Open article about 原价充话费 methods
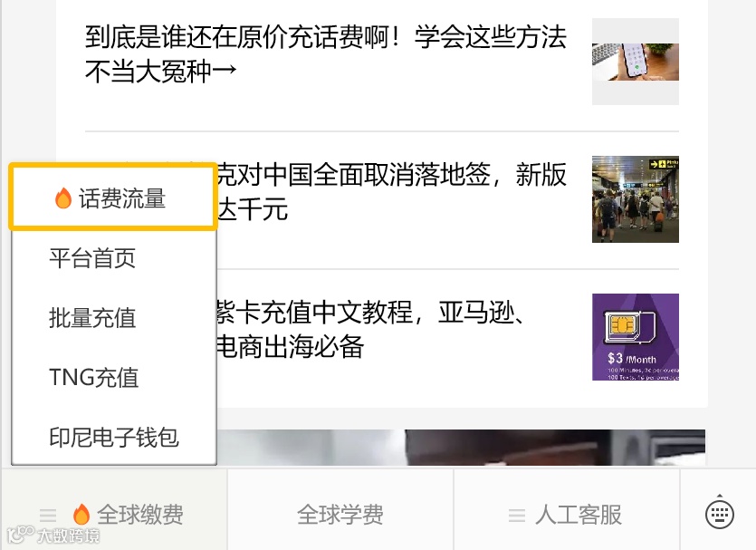 coord(326,53)
